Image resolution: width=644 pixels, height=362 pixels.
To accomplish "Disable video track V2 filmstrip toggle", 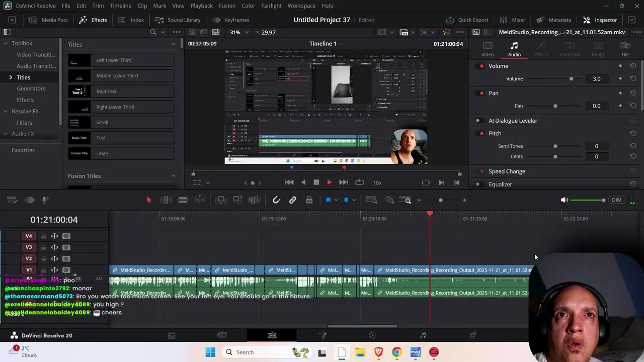I will [66, 258].
